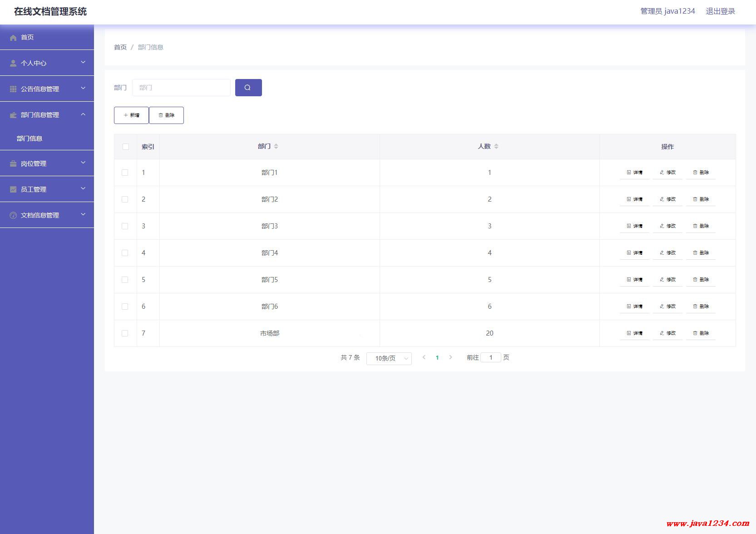Click the 首页 home icon in sidebar
The width and height of the screenshot is (756, 534).
(13, 38)
